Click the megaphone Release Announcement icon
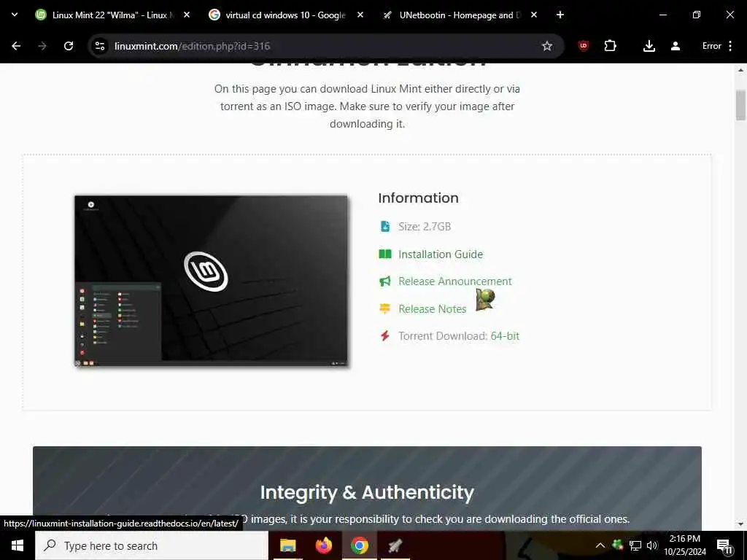The image size is (747, 560). [x=385, y=281]
